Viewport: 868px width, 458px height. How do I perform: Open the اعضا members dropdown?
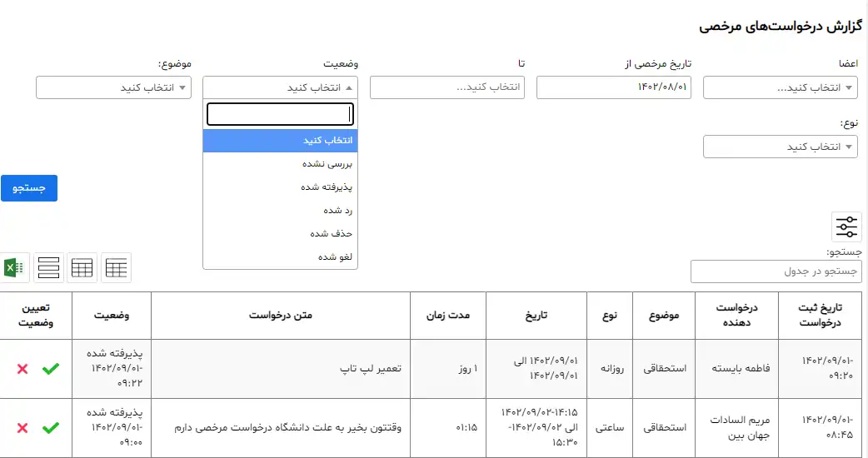(x=780, y=87)
